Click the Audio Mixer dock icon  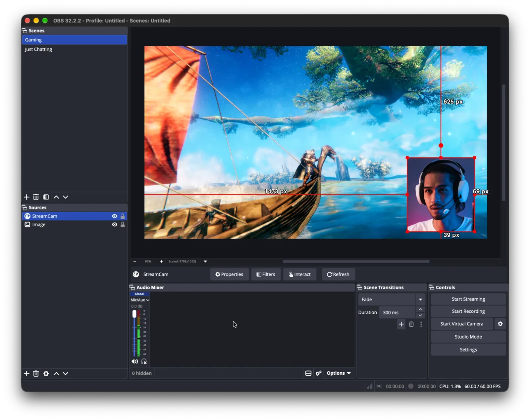tap(132, 287)
